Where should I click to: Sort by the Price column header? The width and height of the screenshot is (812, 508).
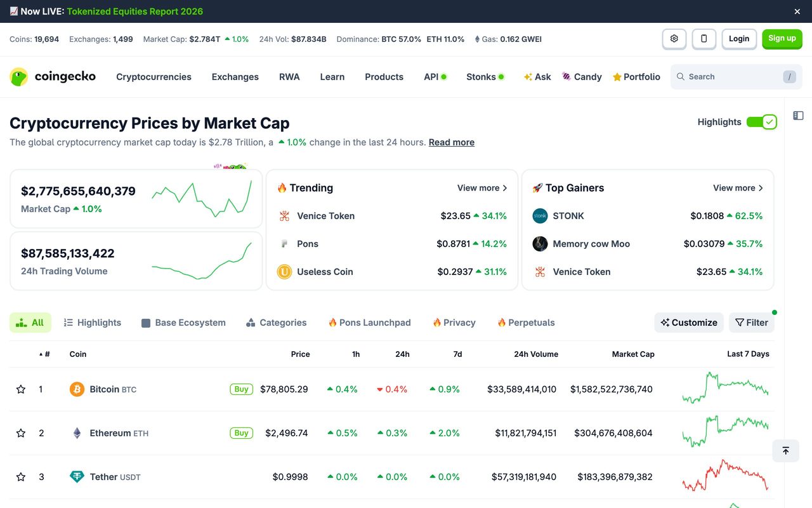(301, 354)
